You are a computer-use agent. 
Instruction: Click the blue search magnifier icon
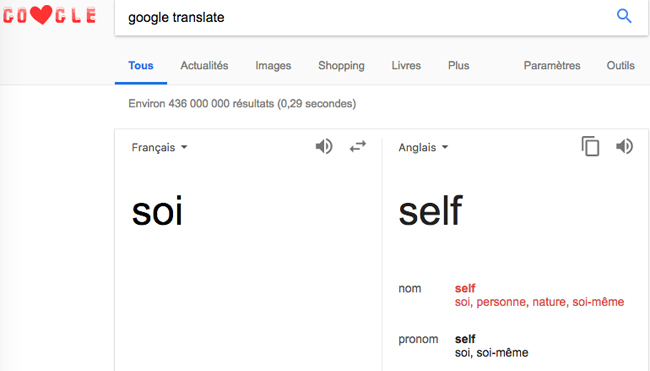point(624,16)
